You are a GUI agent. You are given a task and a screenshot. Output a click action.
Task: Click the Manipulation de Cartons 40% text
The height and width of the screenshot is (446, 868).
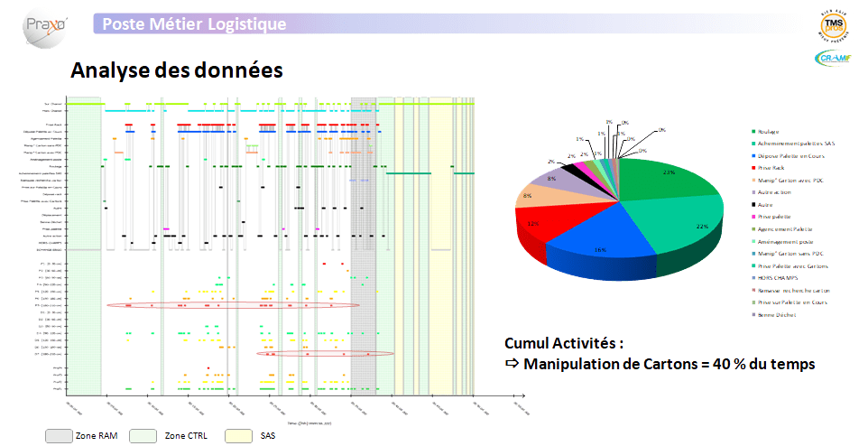[669, 364]
